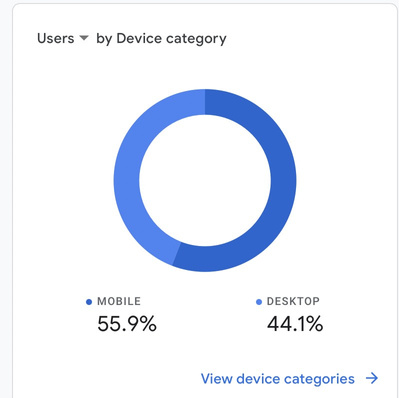
Task: Click the word 'by' in the card title
Action: tap(104, 40)
